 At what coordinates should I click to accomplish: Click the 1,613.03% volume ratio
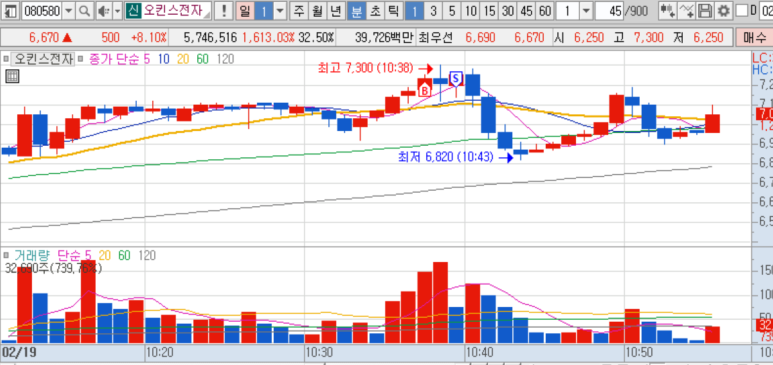click(268, 37)
